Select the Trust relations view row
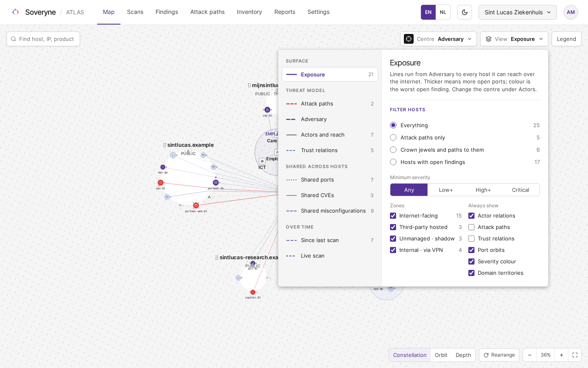588x368 pixels. click(330, 150)
